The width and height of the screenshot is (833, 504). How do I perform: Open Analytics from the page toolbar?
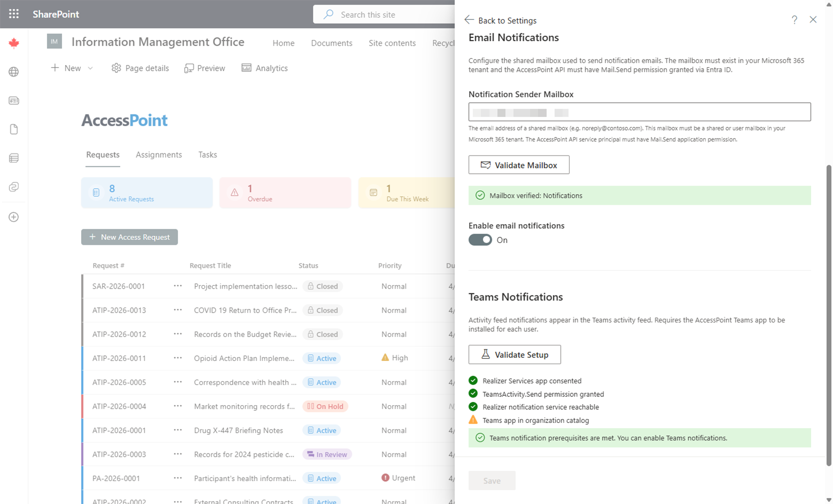pos(264,68)
